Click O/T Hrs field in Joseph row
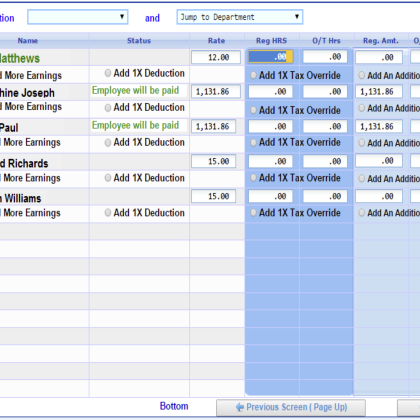The image size is (420, 420). pos(325,91)
